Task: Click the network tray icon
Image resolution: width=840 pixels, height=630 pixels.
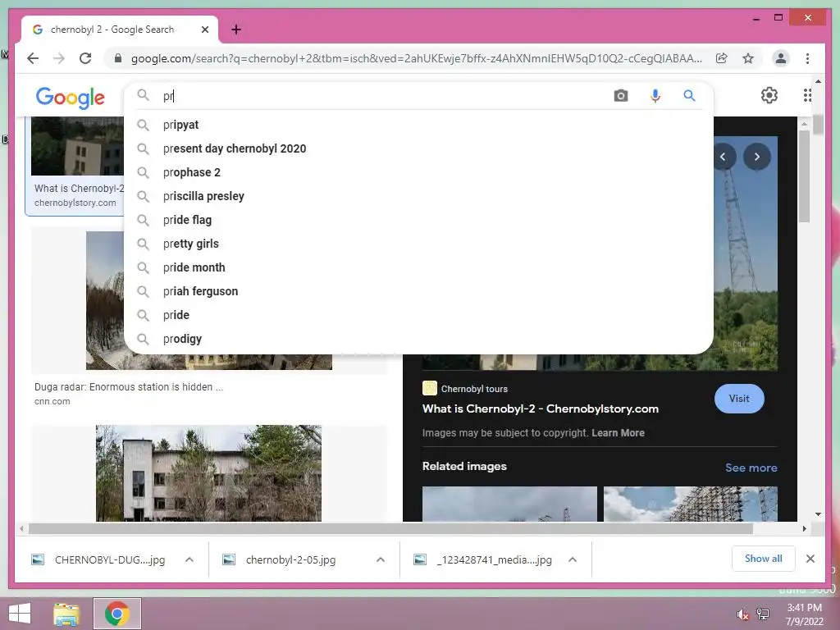Action: [763, 614]
